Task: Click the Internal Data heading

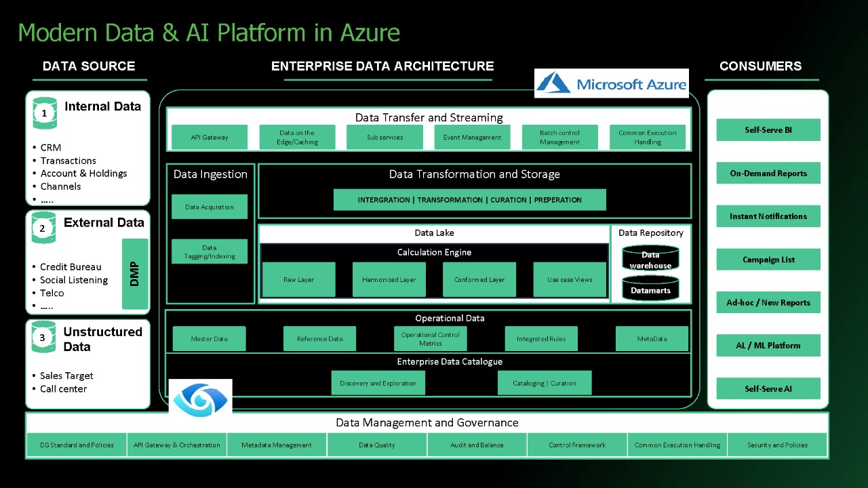Action: click(x=102, y=106)
